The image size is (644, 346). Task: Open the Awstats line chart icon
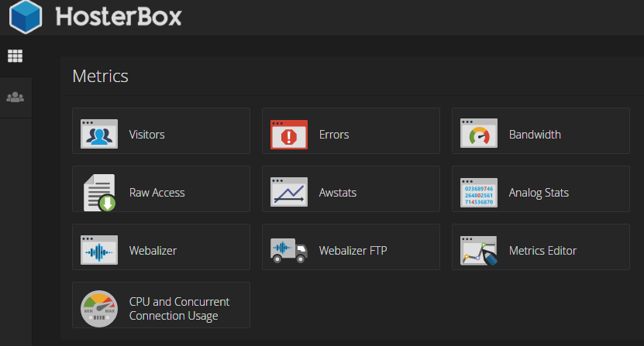click(289, 192)
